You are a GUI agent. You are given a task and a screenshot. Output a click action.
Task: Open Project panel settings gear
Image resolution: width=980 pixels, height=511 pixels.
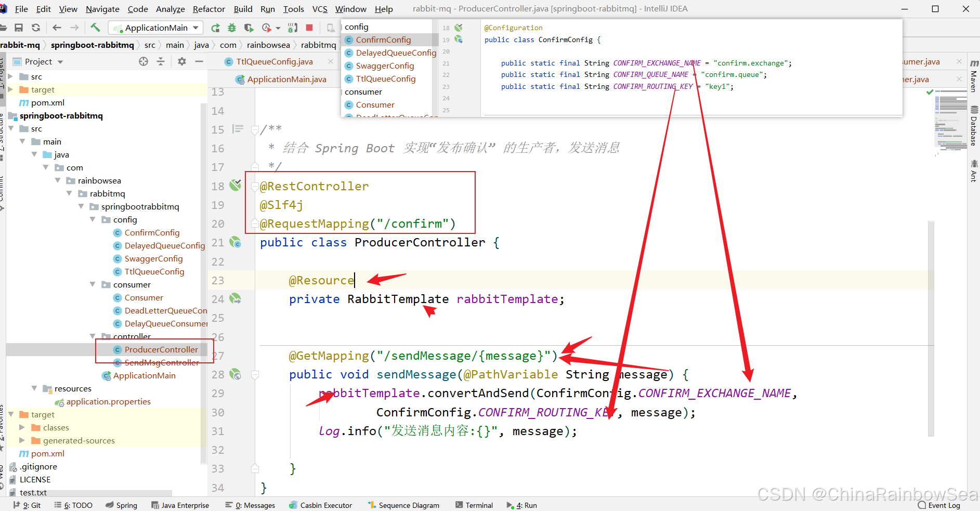coord(181,61)
